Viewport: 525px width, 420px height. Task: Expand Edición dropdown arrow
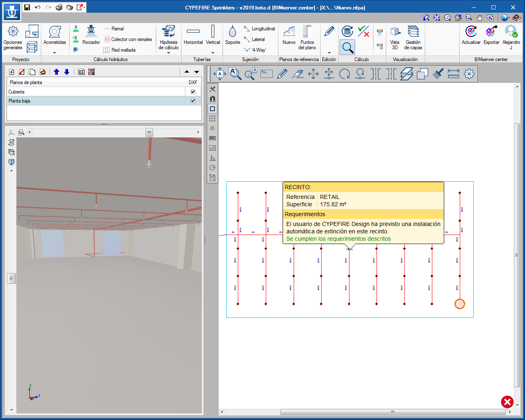pyautogui.click(x=329, y=53)
